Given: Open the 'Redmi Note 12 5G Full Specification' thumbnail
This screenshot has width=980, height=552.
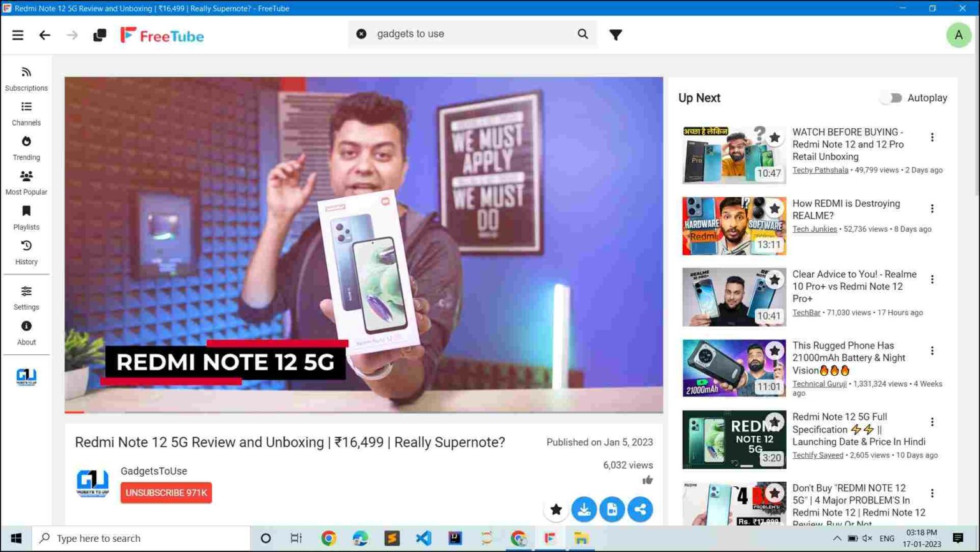Looking at the screenshot, I should (734, 440).
